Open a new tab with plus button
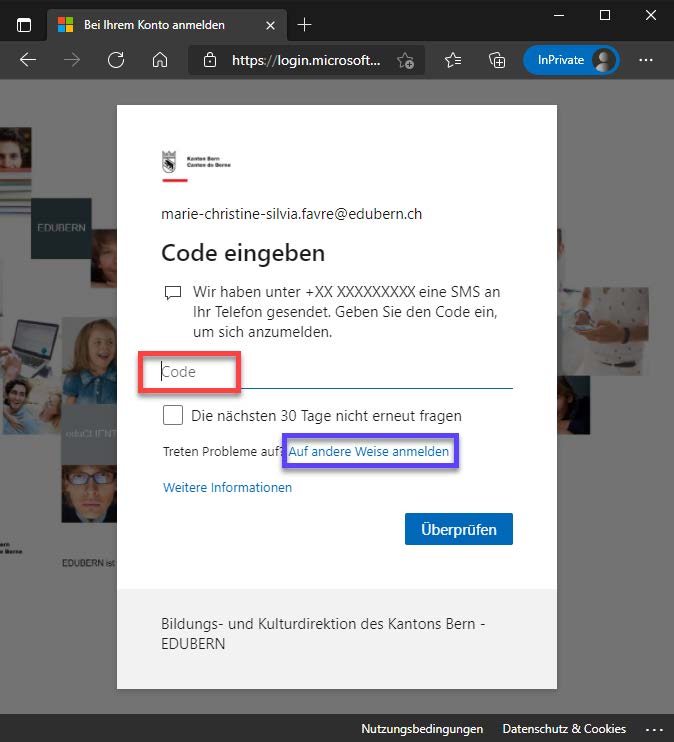 (x=305, y=24)
